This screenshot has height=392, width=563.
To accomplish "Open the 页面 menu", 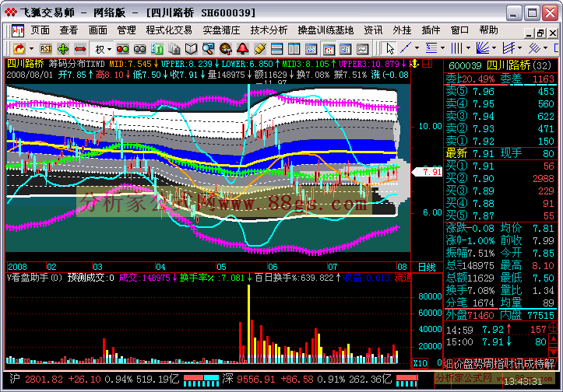I will click(x=40, y=30).
